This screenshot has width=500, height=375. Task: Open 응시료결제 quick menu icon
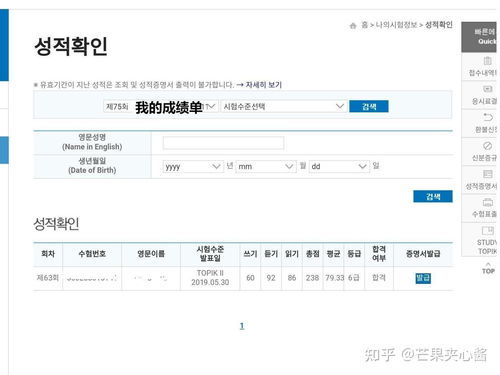click(487, 89)
